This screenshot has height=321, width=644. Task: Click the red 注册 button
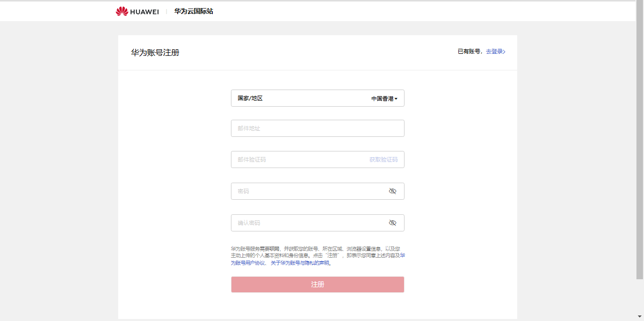pos(317,284)
